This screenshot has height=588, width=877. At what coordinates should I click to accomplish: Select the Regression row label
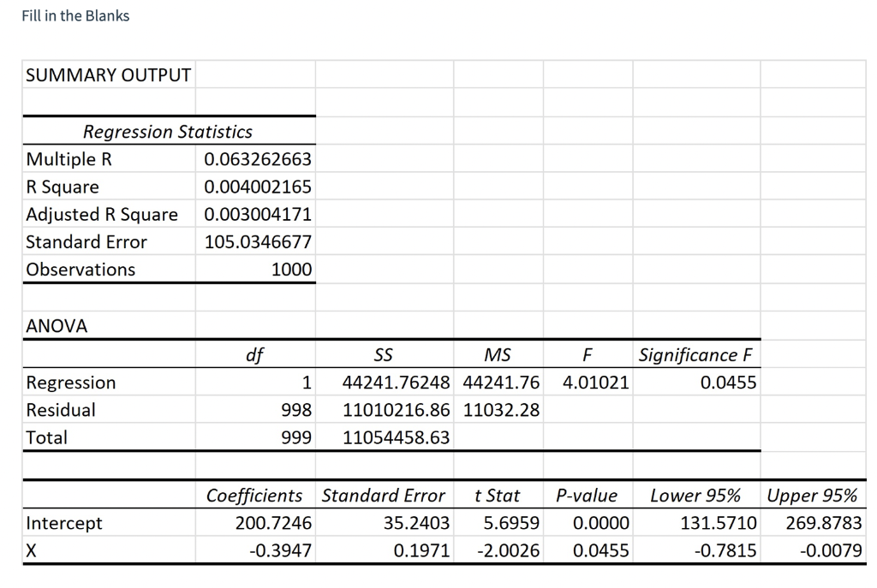pyautogui.click(x=70, y=383)
